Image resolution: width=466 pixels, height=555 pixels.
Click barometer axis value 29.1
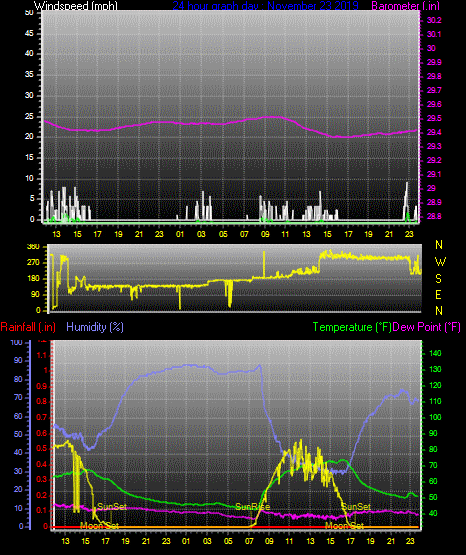[434, 174]
